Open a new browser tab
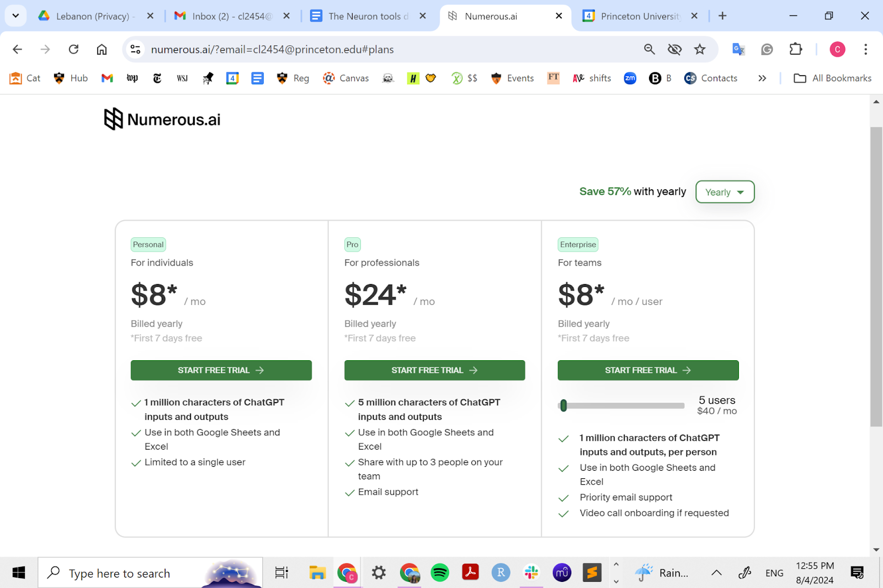The height and width of the screenshot is (588, 883). coord(722,16)
